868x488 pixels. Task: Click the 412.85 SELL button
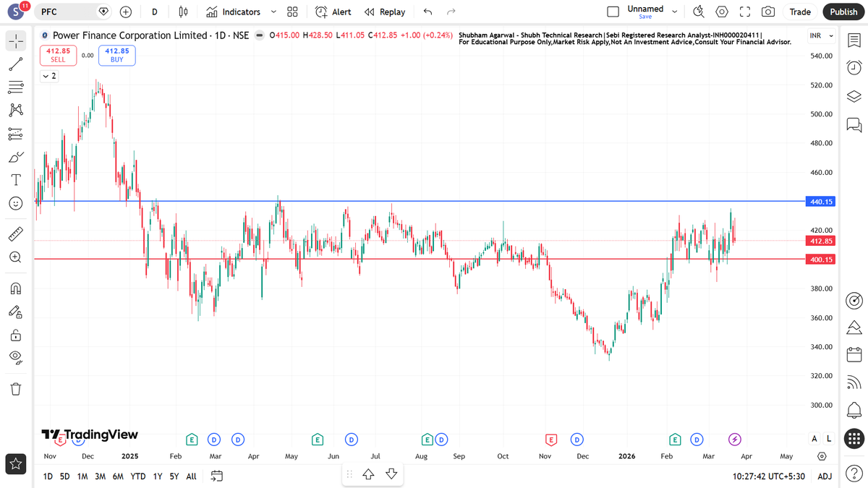(x=58, y=55)
